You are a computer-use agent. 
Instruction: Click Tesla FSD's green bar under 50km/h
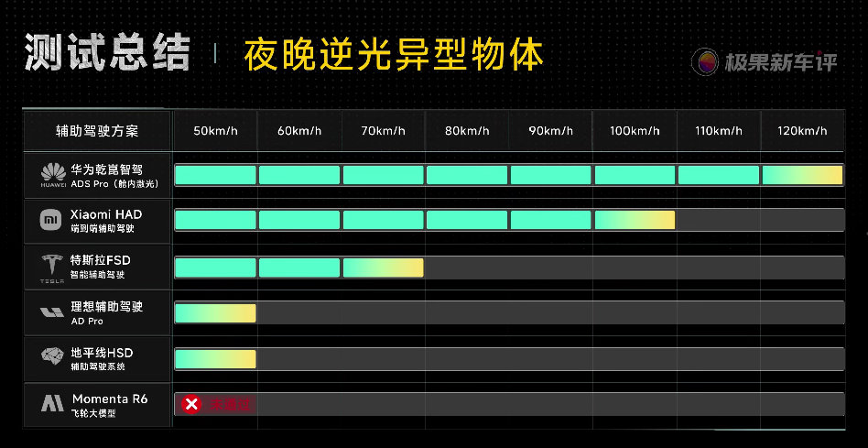[x=215, y=268]
